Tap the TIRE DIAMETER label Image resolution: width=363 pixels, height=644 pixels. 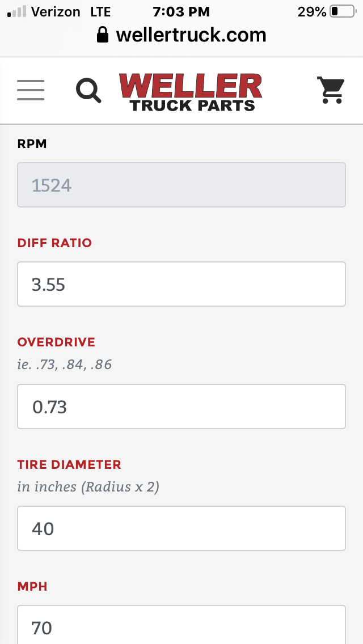coord(69,464)
